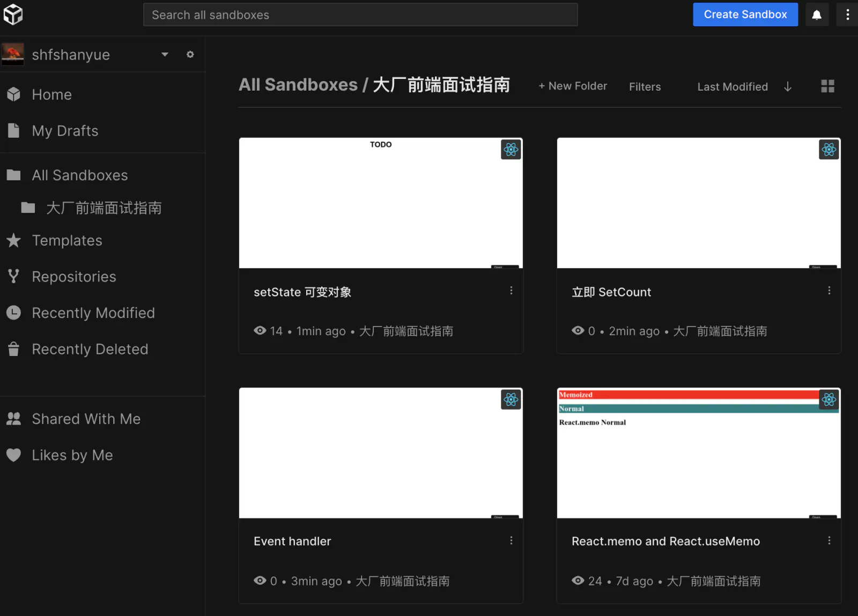This screenshot has height=616, width=858.
Task: Click All Sandboxes breadcrumb link
Action: [298, 85]
